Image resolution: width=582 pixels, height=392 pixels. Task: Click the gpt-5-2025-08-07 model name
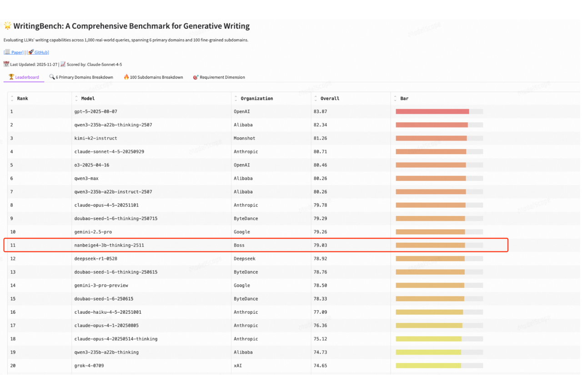(x=96, y=111)
